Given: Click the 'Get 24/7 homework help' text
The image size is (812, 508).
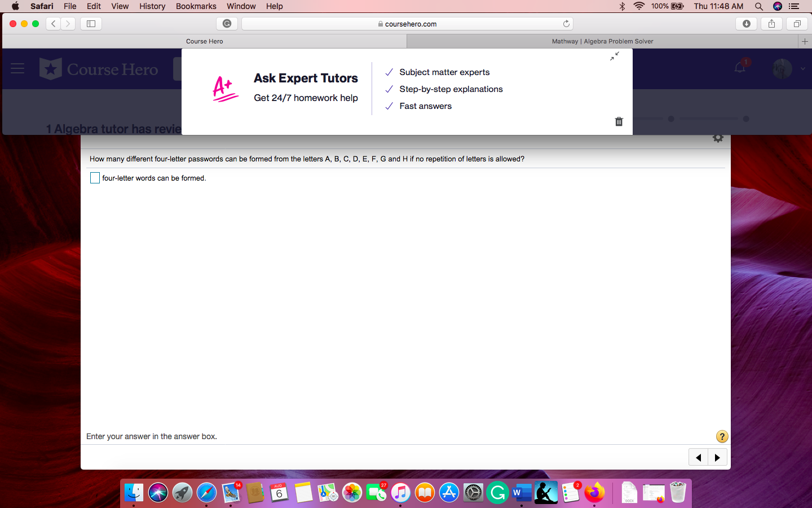Looking at the screenshot, I should click(306, 98).
